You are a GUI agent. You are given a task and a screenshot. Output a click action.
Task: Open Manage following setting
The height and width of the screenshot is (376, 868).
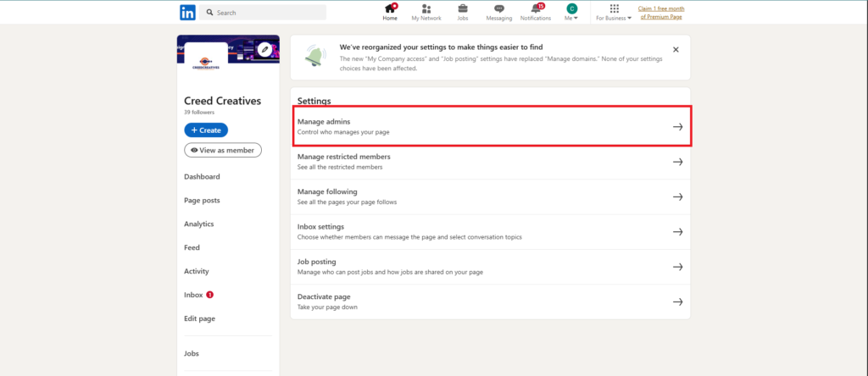[491, 196]
